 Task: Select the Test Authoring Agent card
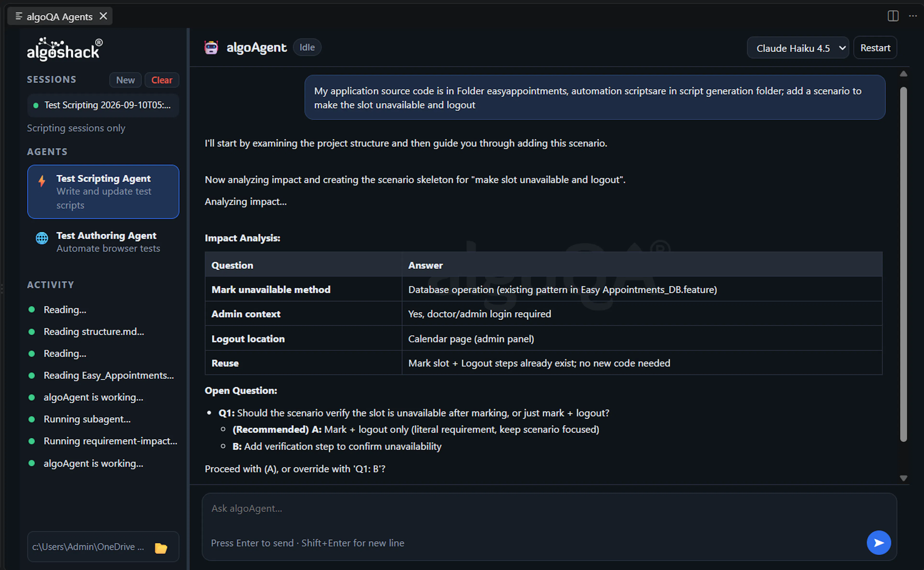pos(103,242)
